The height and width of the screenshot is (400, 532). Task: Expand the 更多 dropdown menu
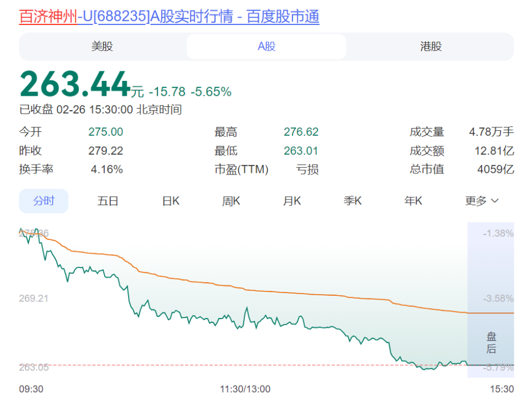coord(481,201)
